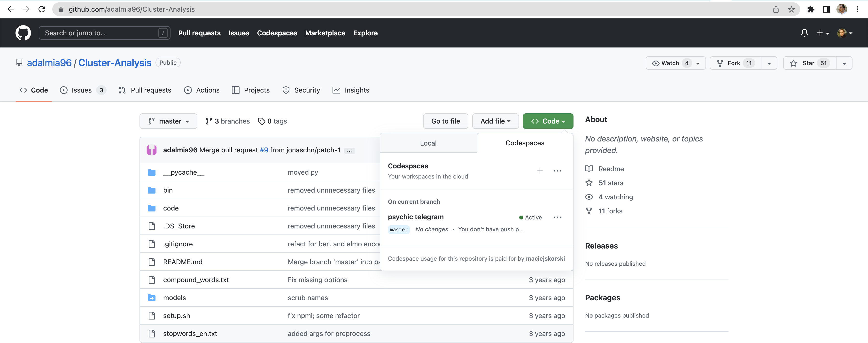Open the create new plus menu
This screenshot has width=868, height=343.
[823, 33]
